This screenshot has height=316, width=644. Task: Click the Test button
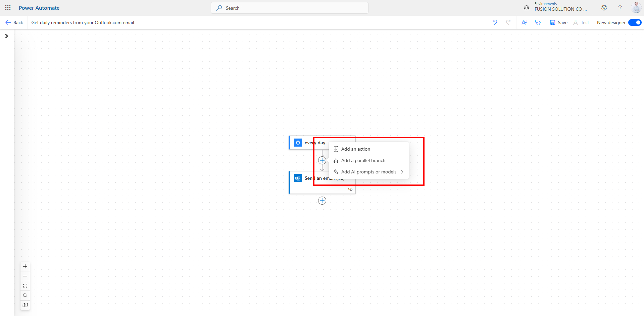coord(581,22)
